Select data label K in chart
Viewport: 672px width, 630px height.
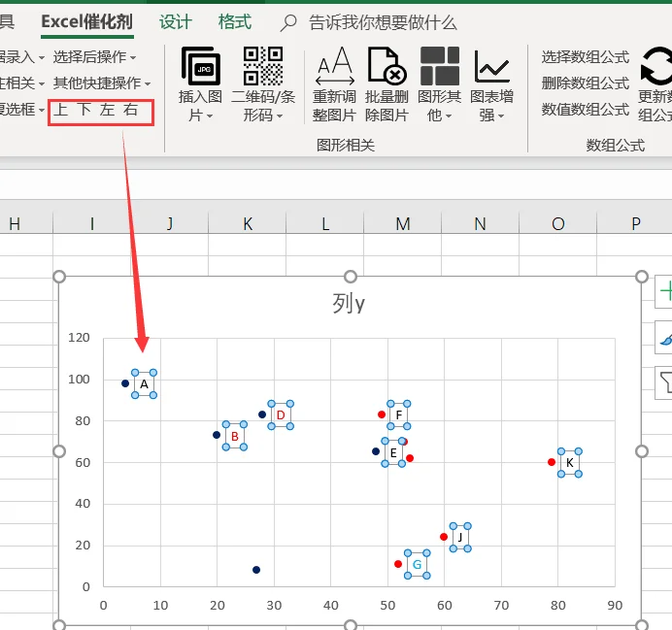pyautogui.click(x=570, y=462)
